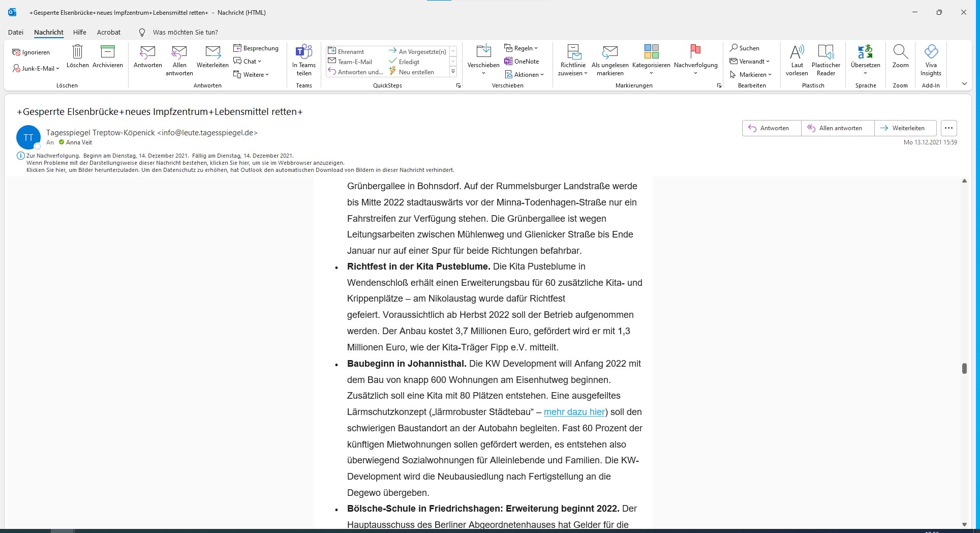Click the Outlook app icon in title bar

(12, 12)
